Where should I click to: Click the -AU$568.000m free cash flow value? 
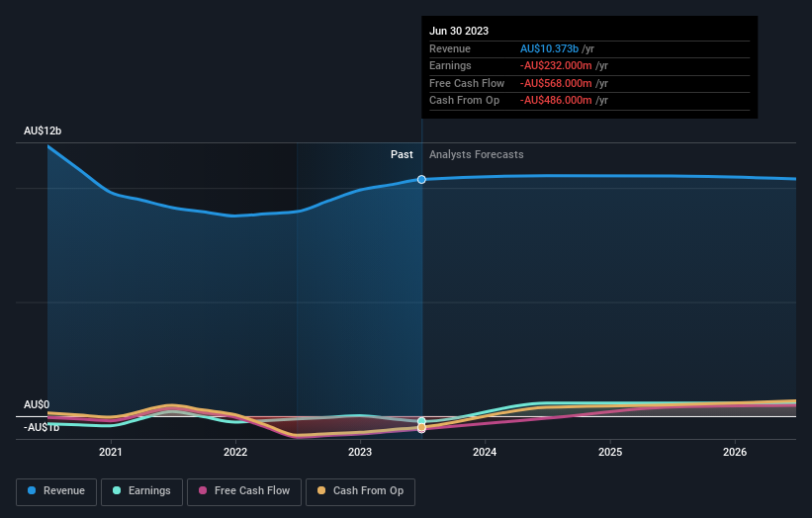[x=556, y=83]
